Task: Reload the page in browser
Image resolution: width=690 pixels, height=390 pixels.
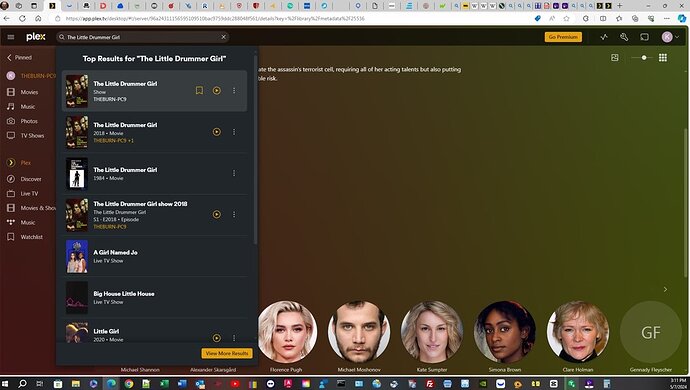Action: (x=22, y=18)
